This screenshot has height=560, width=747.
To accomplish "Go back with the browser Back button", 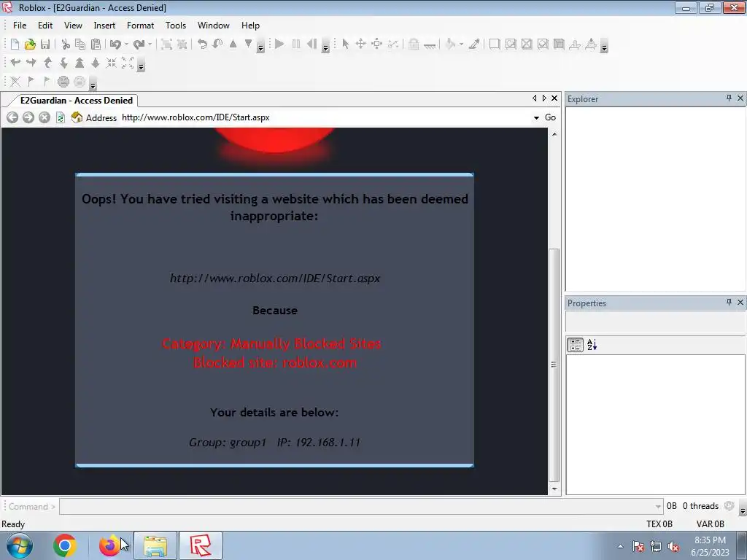I will pyautogui.click(x=12, y=117).
